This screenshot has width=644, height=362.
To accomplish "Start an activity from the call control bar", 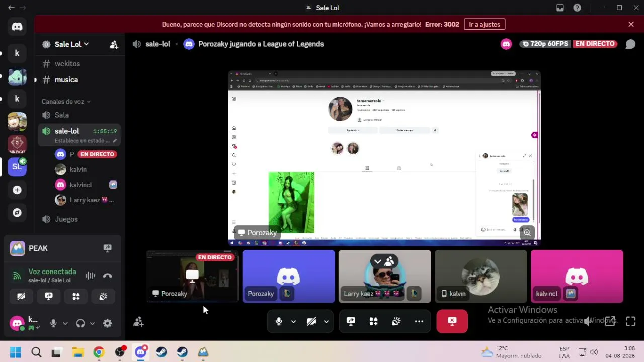I will click(x=373, y=321).
